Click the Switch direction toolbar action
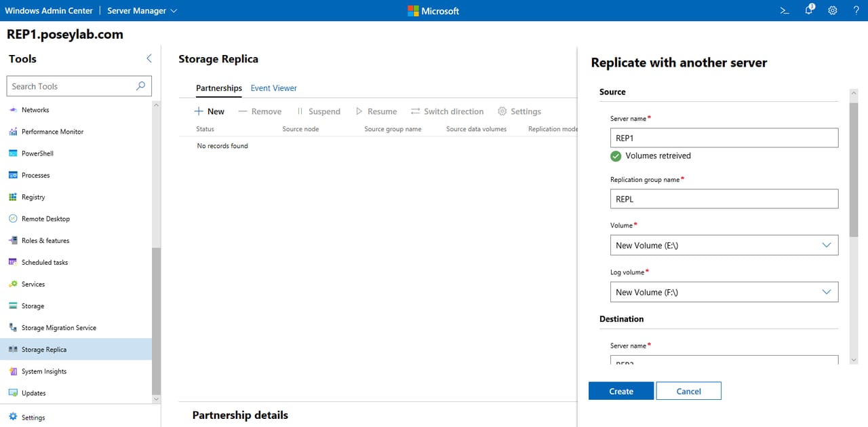This screenshot has height=427, width=868. point(447,111)
